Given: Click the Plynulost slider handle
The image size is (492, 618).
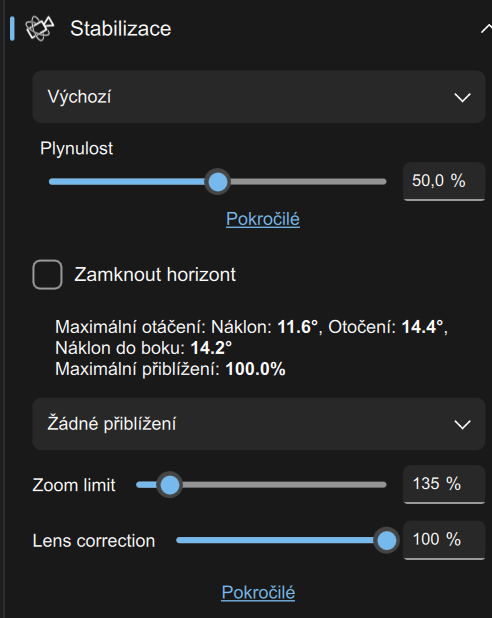Looking at the screenshot, I should 217,182.
